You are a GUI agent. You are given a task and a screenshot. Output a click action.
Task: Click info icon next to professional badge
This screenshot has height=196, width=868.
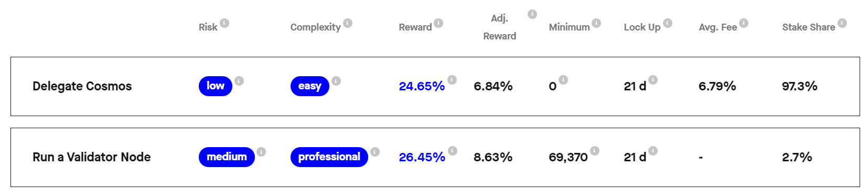click(x=375, y=152)
